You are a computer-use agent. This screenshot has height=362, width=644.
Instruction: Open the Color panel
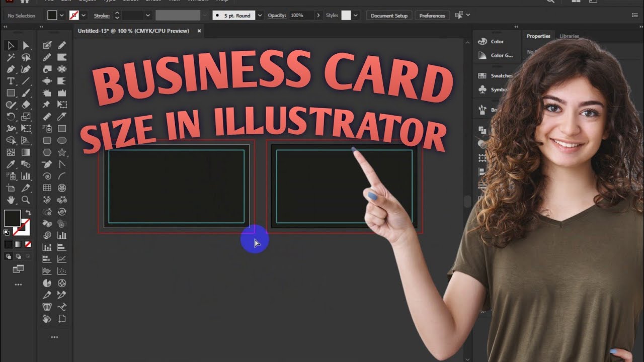pyautogui.click(x=491, y=42)
